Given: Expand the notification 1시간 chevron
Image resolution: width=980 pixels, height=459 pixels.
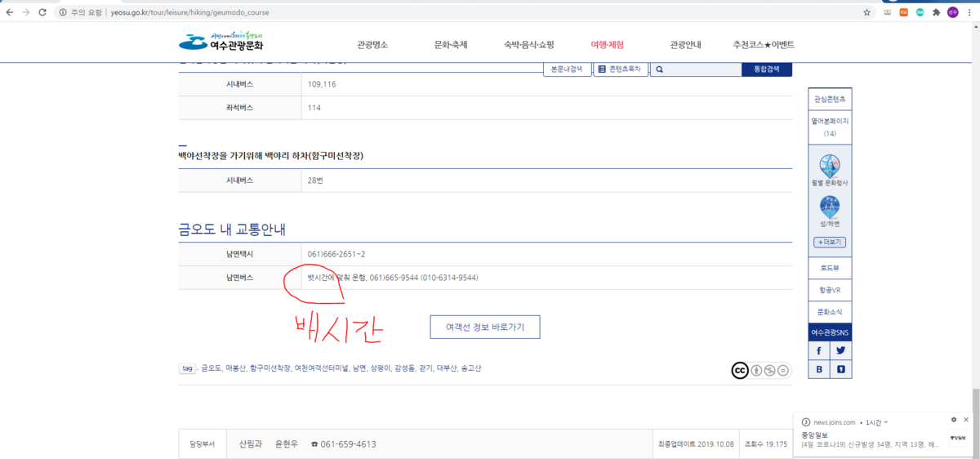Looking at the screenshot, I should (x=886, y=422).
